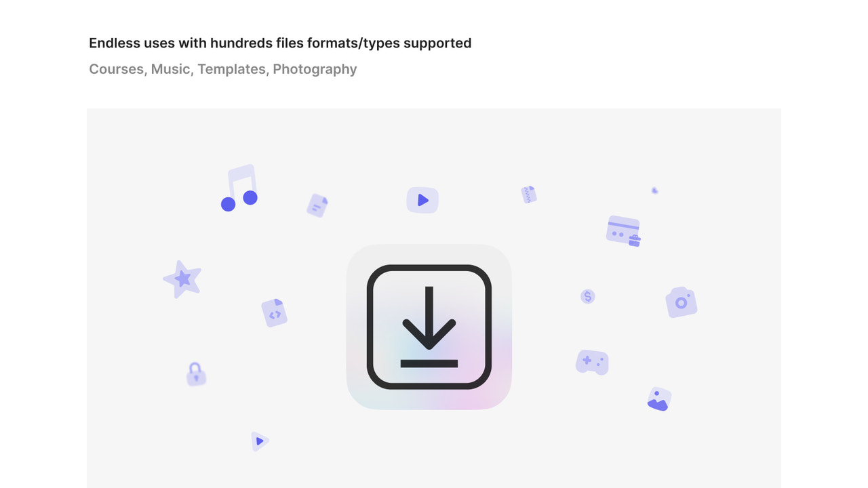This screenshot has height=488, width=868.
Task: Click the large download app icon
Action: pos(429,327)
